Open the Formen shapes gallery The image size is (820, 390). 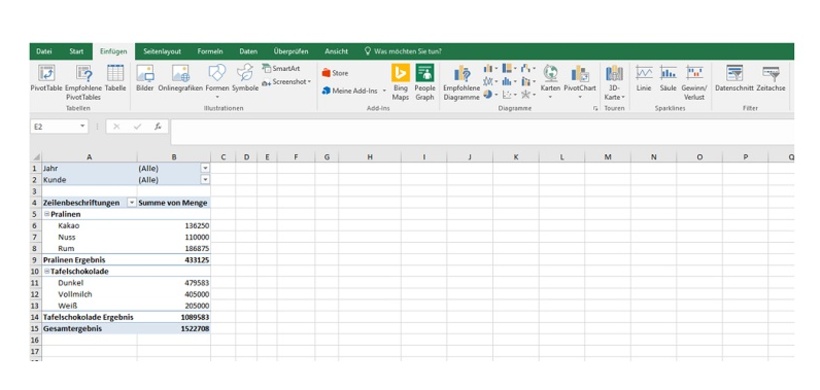pyautogui.click(x=217, y=81)
